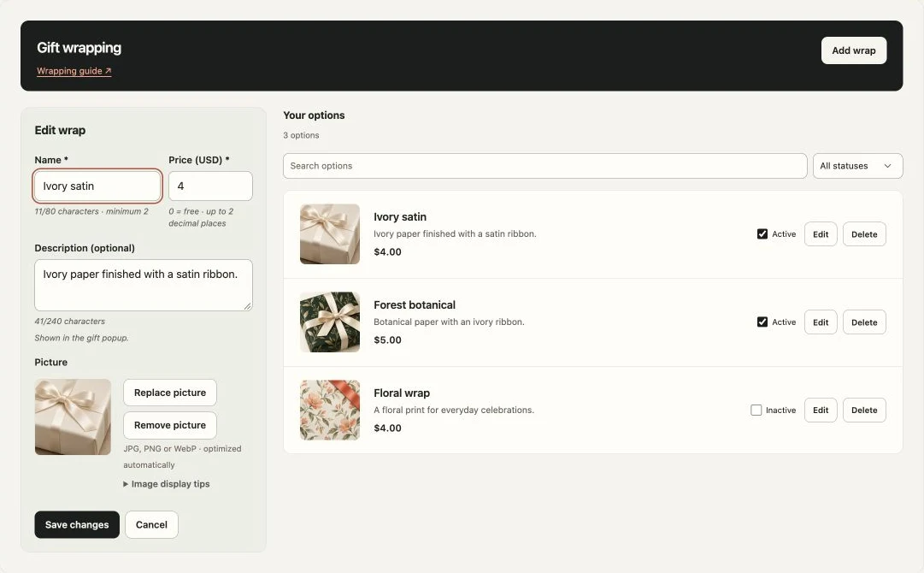Click the picture preview thumbnail in Edit wrap
The width and height of the screenshot is (924, 573).
(73, 416)
